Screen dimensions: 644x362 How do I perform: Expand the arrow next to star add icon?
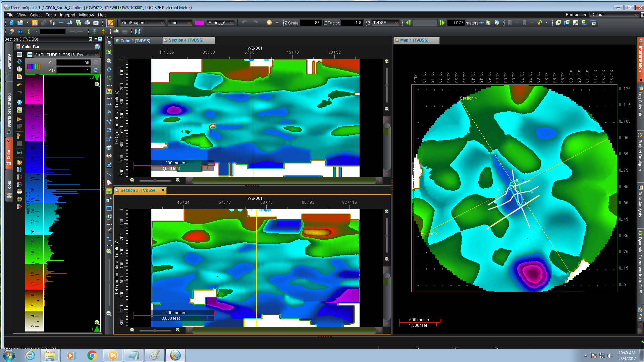[x=547, y=23]
